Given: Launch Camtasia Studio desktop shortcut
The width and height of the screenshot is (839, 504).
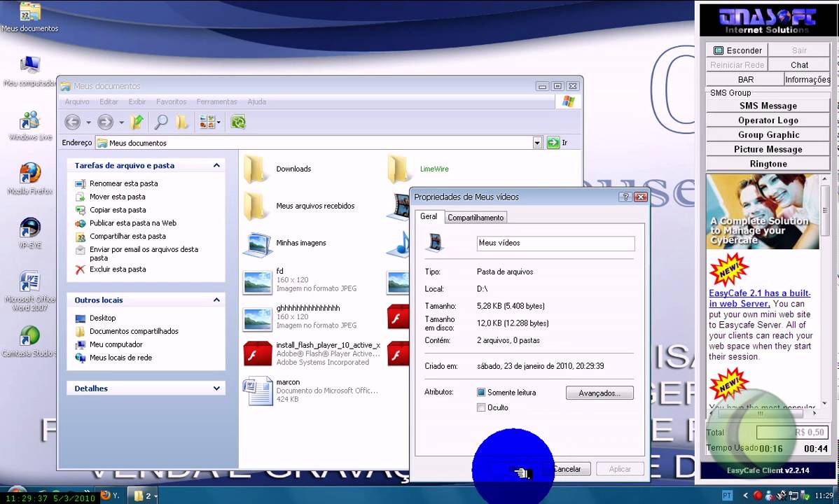Looking at the screenshot, I should [x=30, y=342].
